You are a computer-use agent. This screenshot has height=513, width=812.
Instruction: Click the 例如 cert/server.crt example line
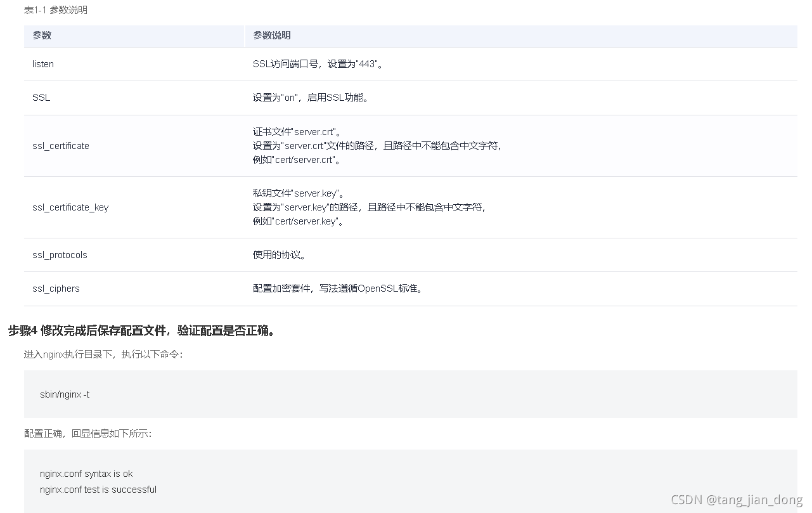pos(297,160)
